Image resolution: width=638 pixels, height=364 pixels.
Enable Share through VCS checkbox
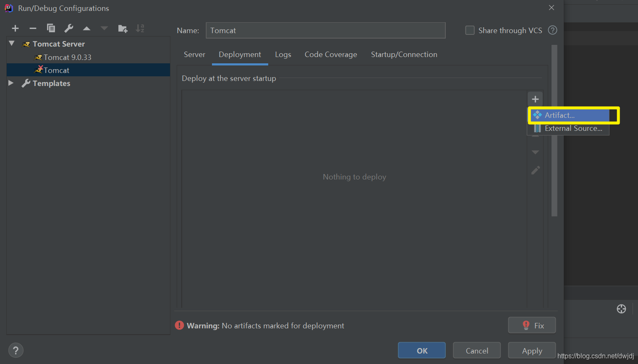(470, 30)
